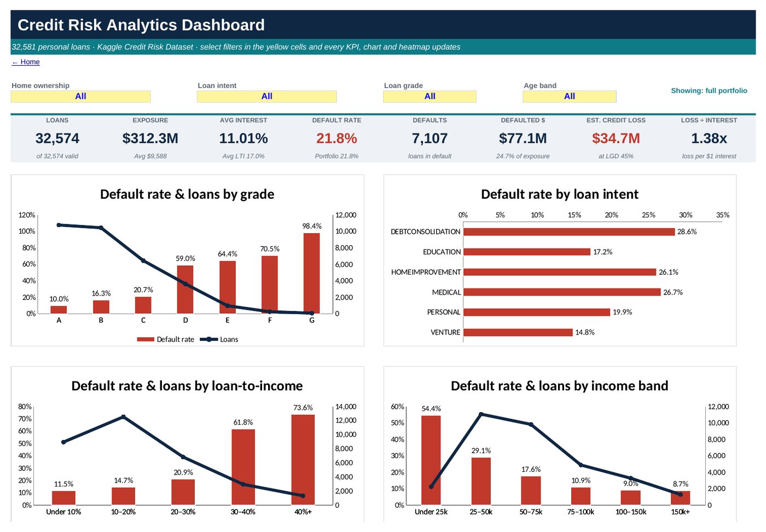Select the Credit Risk Analytics Dashboard heading

141,25
